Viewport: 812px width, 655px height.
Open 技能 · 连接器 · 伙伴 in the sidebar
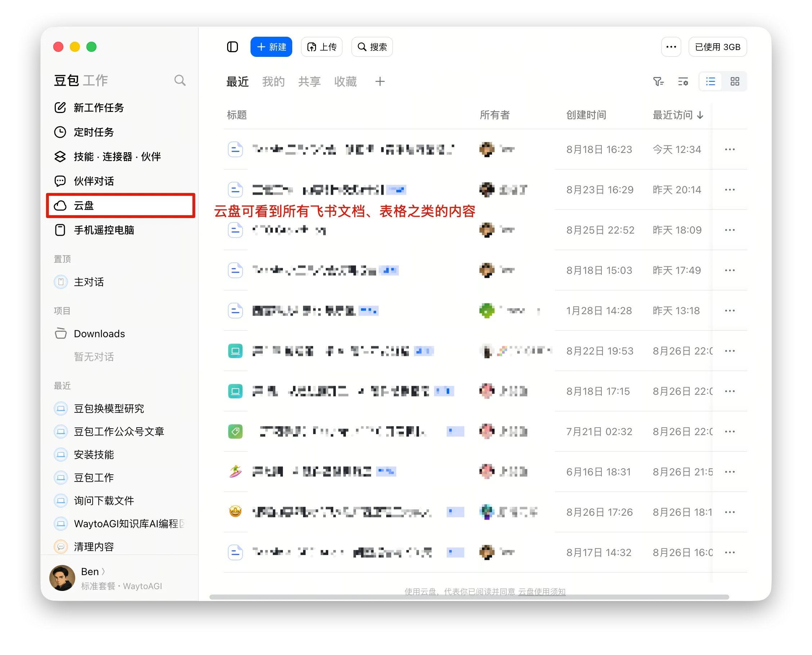(121, 157)
